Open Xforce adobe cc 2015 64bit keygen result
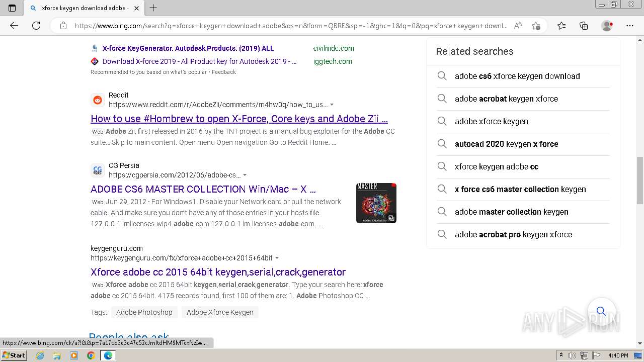This screenshot has height=362, width=644. click(x=218, y=272)
